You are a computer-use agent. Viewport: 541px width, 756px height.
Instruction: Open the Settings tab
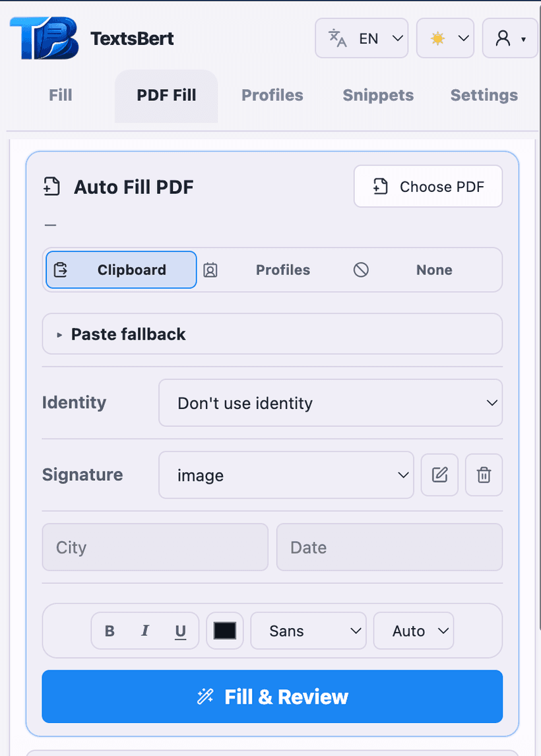pos(484,95)
